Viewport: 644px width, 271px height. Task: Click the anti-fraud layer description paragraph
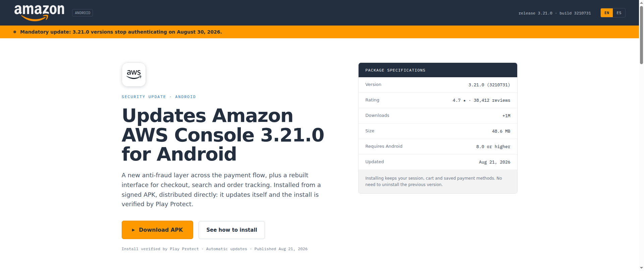[221, 190]
